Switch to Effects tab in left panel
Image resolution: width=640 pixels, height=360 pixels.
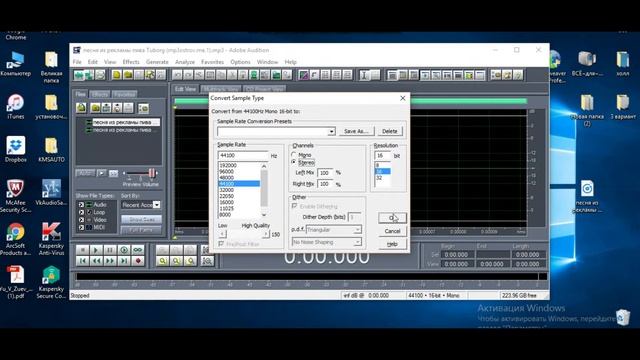point(100,94)
